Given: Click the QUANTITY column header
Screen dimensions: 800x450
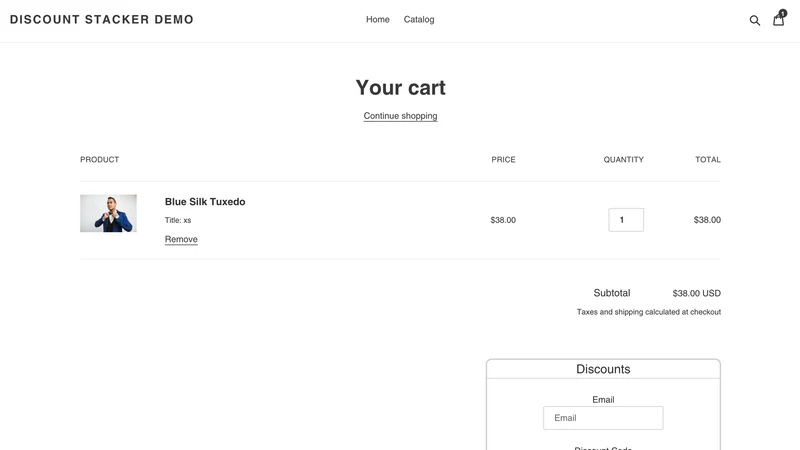Looking at the screenshot, I should coord(623,160).
